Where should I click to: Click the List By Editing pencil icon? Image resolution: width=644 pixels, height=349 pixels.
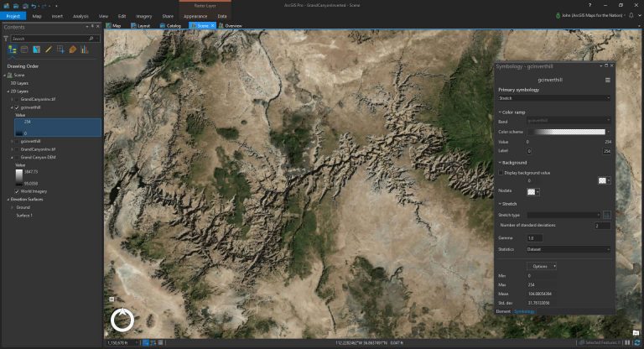tap(49, 49)
